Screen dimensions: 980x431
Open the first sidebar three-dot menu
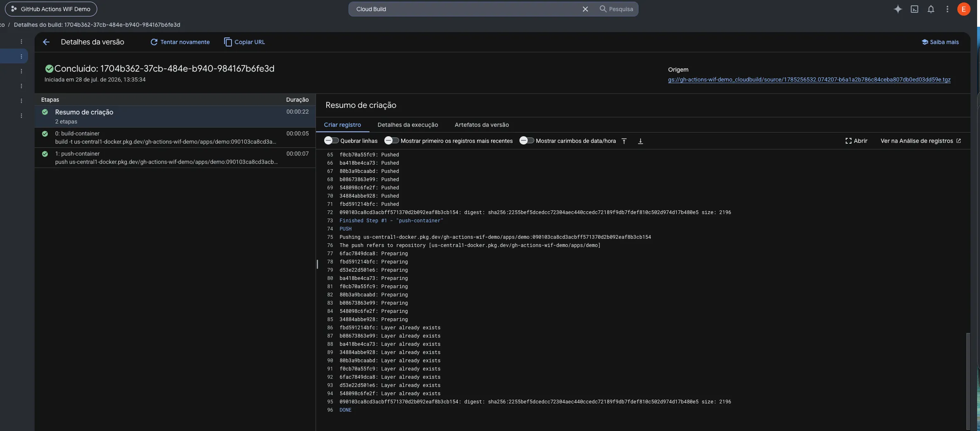click(x=21, y=42)
